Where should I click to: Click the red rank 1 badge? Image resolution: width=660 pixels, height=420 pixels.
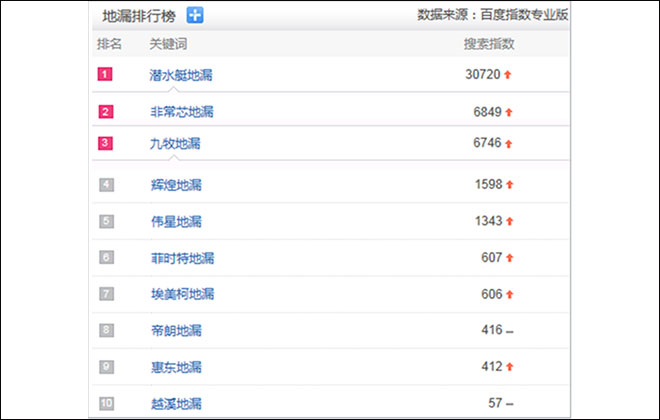pos(105,74)
